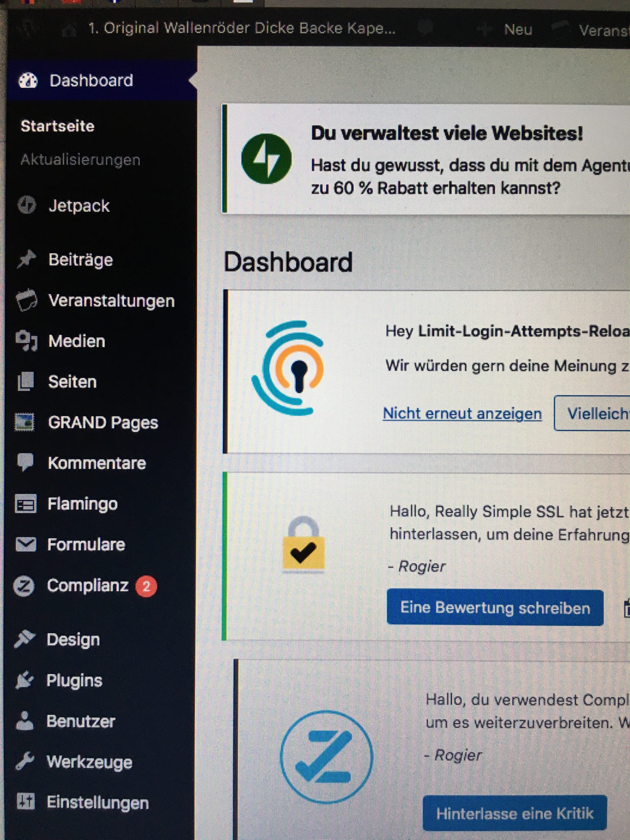Open Design menu item
This screenshot has height=840, width=630.
click(x=73, y=640)
